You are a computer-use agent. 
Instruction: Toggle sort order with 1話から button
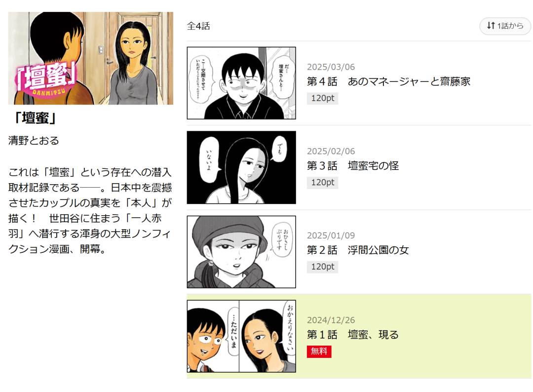[505, 26]
